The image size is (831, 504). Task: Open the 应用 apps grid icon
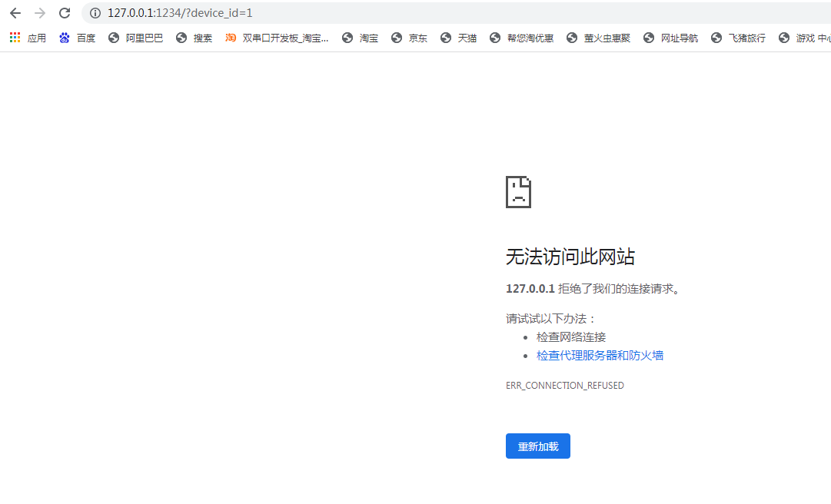point(15,38)
